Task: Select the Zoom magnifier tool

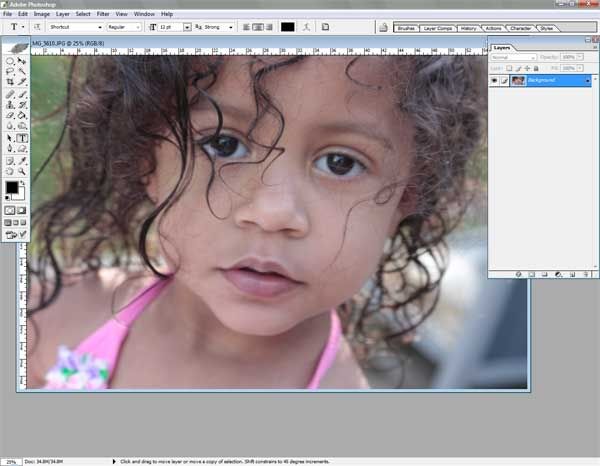Action: (x=22, y=171)
